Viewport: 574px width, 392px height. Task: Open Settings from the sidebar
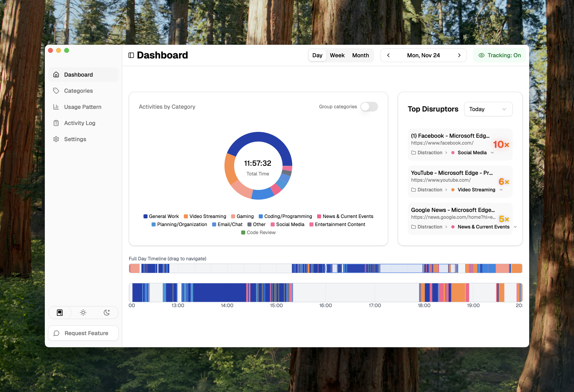point(75,139)
